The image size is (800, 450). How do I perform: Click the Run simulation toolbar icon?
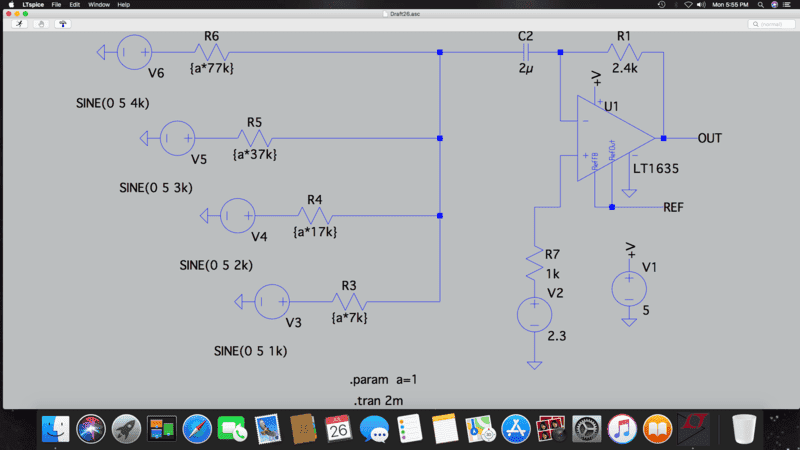pos(19,23)
